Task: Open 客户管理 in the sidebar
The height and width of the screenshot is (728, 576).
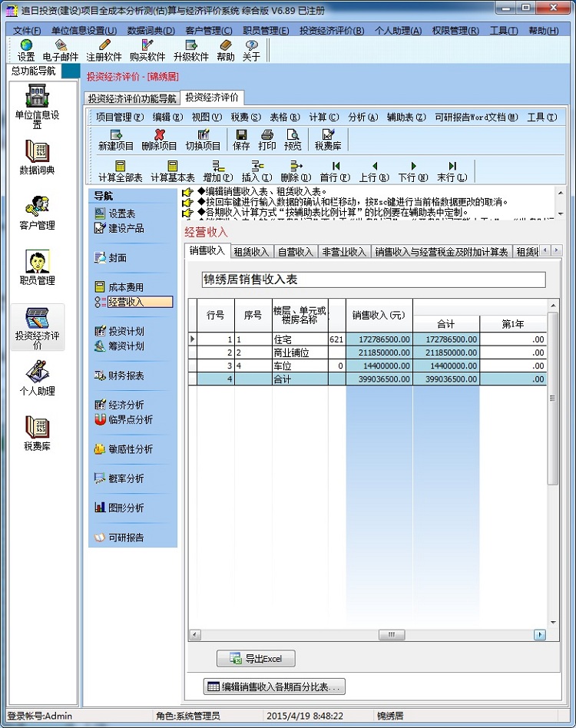Action: [x=37, y=212]
